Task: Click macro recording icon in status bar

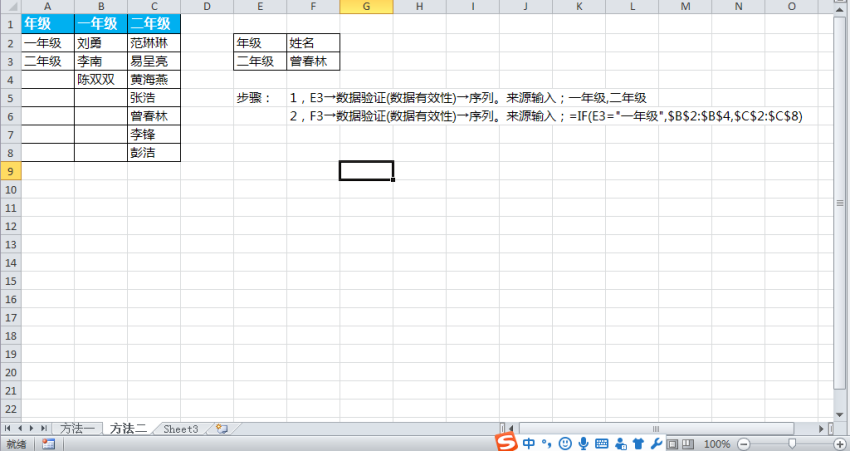Action: tap(48, 444)
